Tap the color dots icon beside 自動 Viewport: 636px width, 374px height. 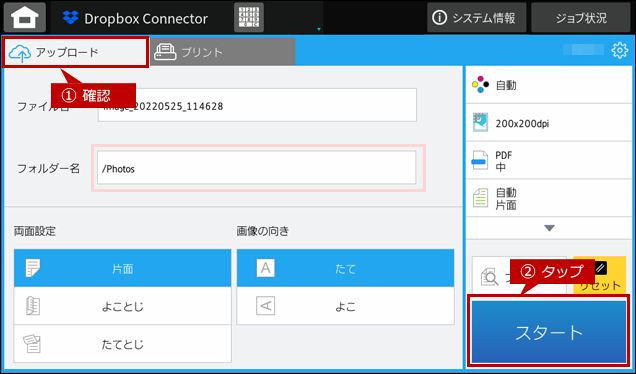[x=481, y=84]
